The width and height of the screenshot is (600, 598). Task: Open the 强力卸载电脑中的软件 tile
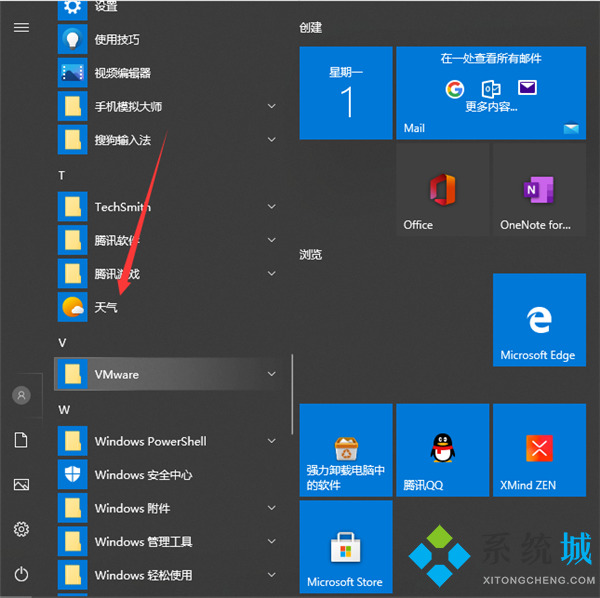point(346,450)
